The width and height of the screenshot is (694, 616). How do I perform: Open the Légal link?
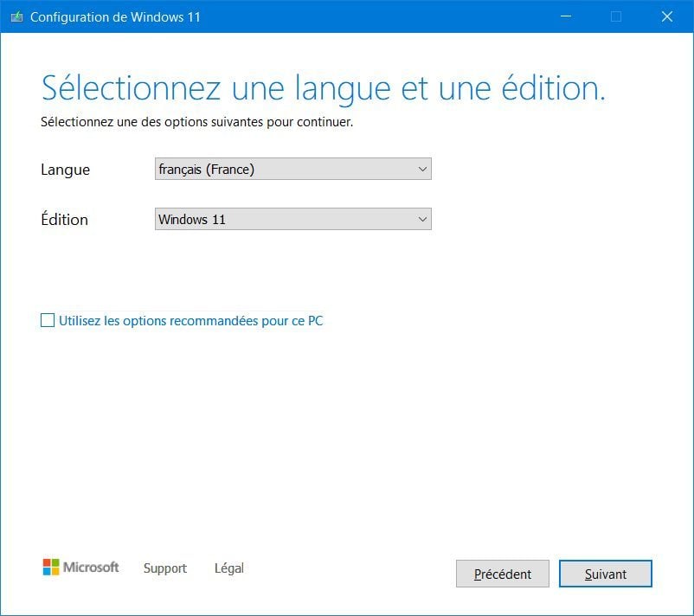coord(228,568)
